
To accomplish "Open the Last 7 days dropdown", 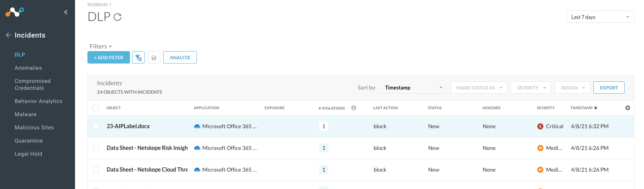I will pos(600,17).
